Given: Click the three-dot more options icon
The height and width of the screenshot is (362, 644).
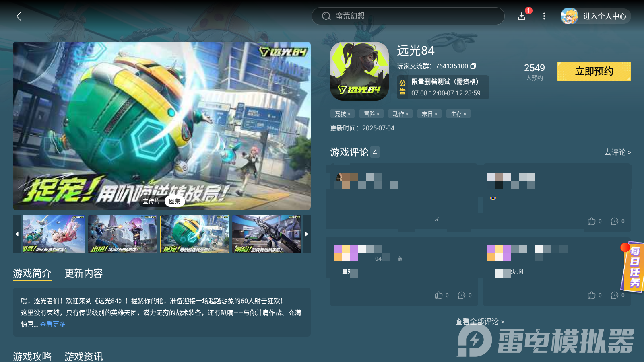Looking at the screenshot, I should click(544, 16).
